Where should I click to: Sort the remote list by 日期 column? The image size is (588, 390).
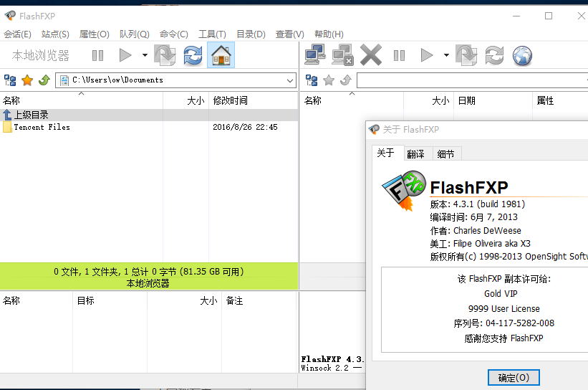(x=493, y=100)
